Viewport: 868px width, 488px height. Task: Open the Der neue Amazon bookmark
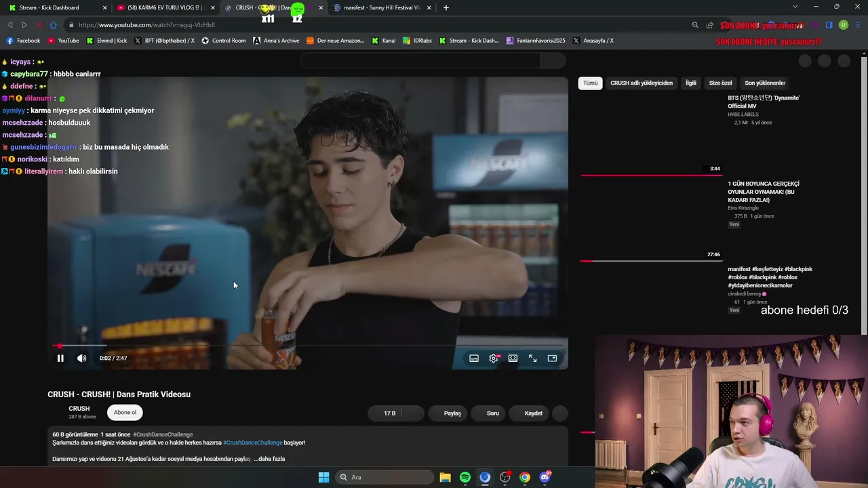pos(336,41)
